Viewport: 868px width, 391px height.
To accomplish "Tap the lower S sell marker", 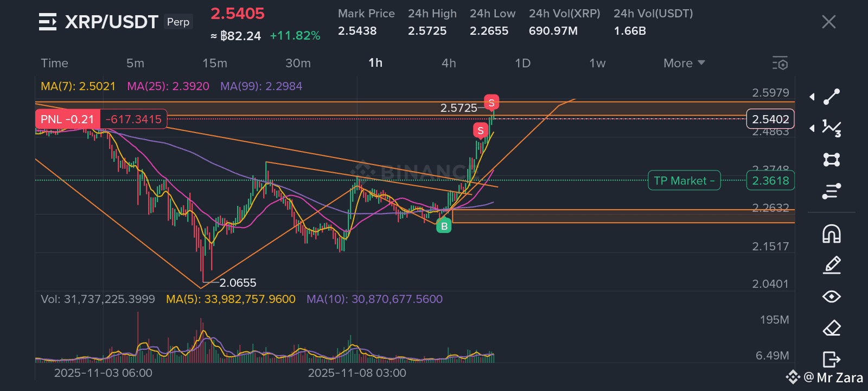I will 480,130.
